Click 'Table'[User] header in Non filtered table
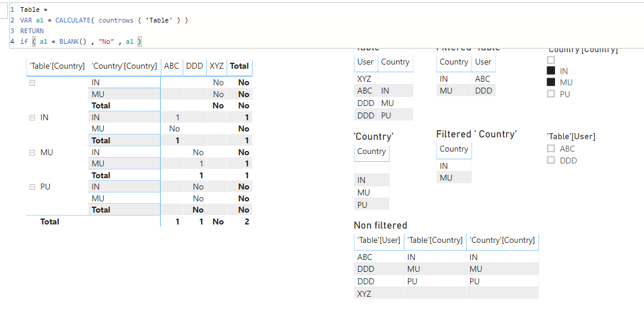Image resolution: width=644 pixels, height=321 pixels. click(379, 240)
